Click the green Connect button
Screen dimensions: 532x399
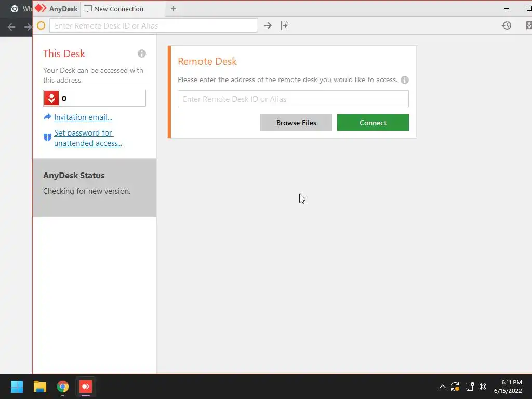[373, 123]
